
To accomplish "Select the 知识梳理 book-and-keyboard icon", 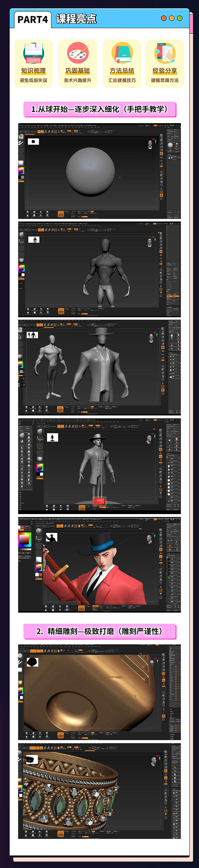I will (x=33, y=53).
